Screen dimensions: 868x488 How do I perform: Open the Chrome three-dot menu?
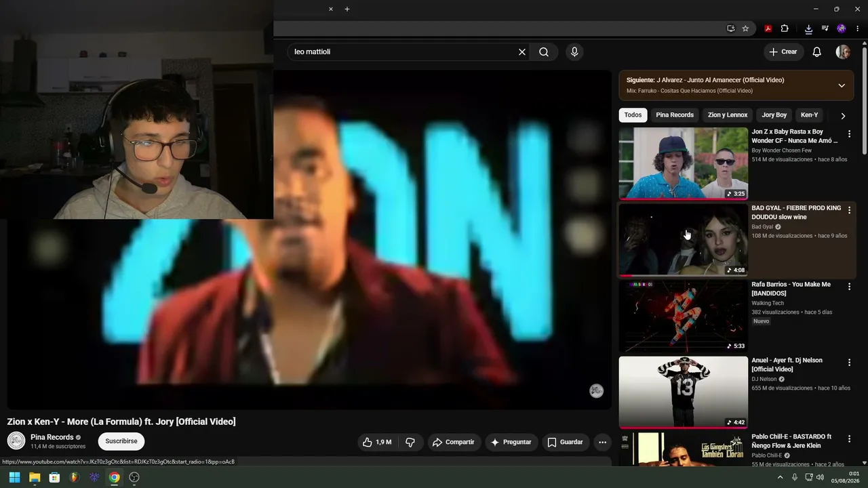pyautogui.click(x=858, y=28)
